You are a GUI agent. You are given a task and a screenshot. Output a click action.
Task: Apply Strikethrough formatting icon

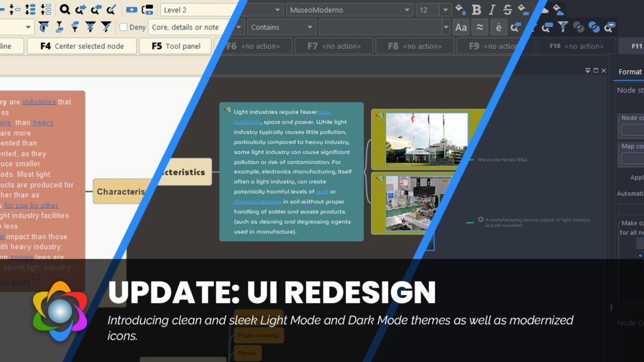tap(508, 10)
